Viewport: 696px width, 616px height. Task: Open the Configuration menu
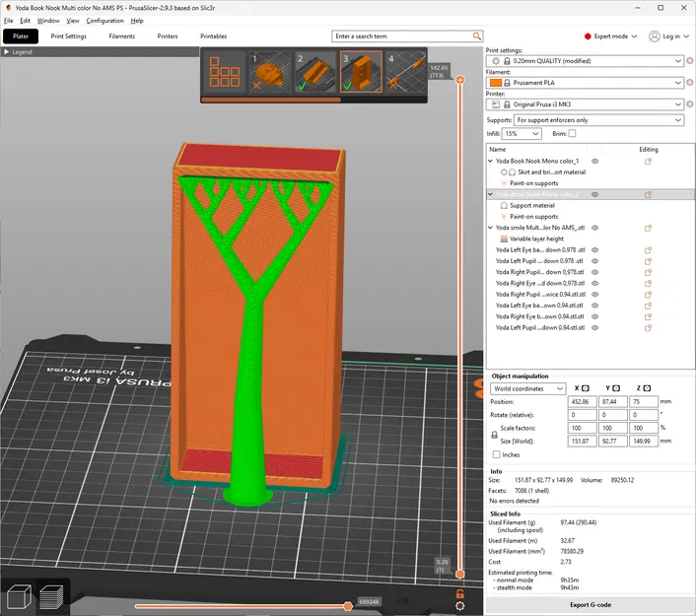[104, 21]
